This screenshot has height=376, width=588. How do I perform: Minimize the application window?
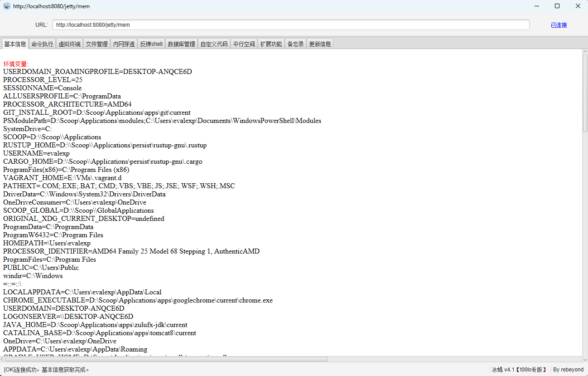click(536, 6)
